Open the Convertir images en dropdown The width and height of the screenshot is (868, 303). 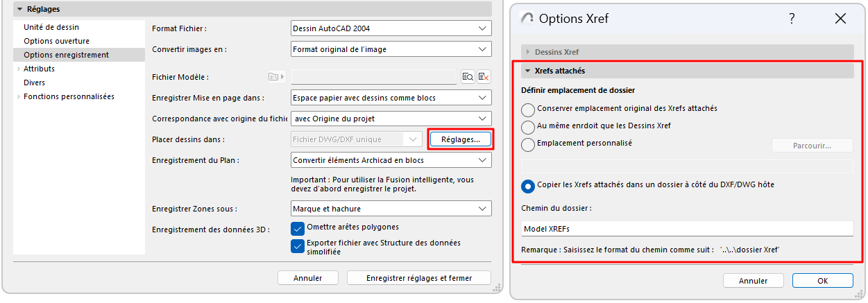pos(391,49)
